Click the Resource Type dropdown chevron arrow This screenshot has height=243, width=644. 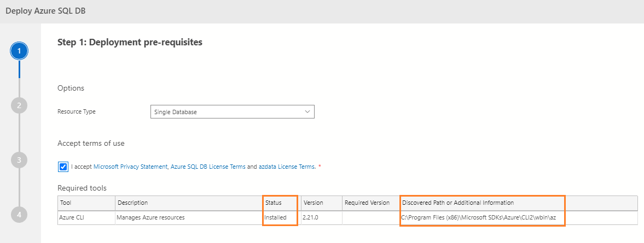306,112
